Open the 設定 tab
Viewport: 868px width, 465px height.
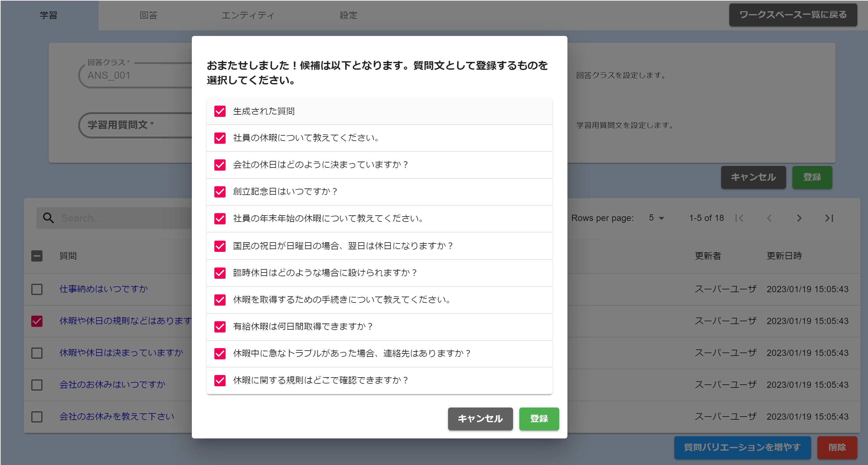[348, 15]
